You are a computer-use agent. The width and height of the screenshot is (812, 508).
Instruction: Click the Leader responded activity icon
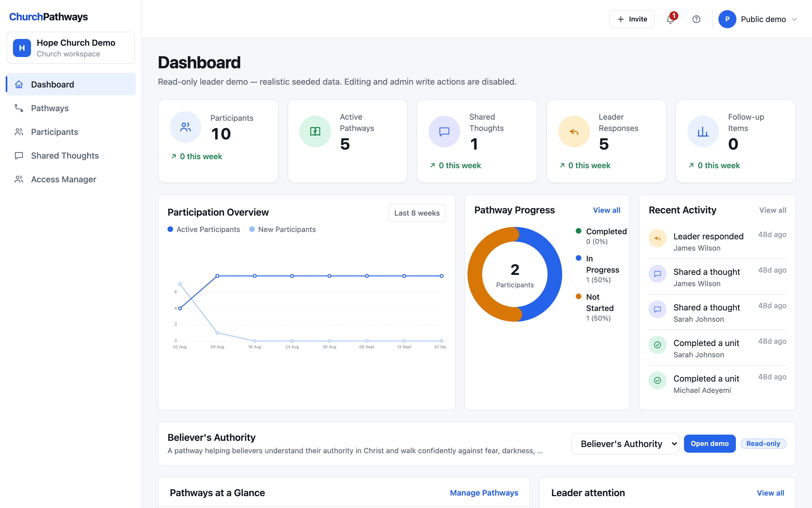[657, 238]
